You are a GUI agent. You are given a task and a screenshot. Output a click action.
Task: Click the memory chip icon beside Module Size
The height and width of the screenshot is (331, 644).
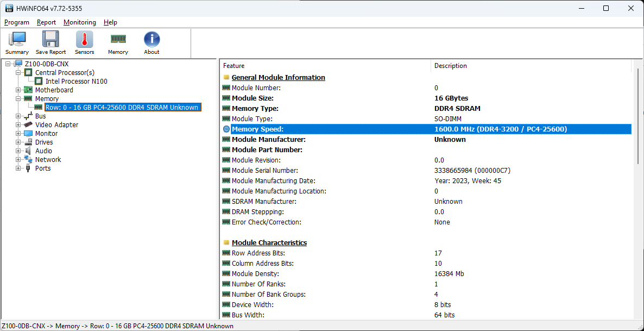point(226,98)
